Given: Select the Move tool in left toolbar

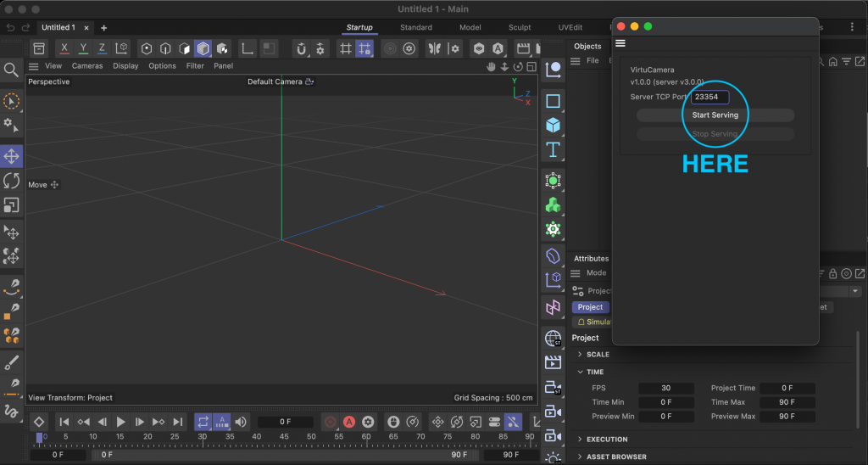Looking at the screenshot, I should 12,156.
